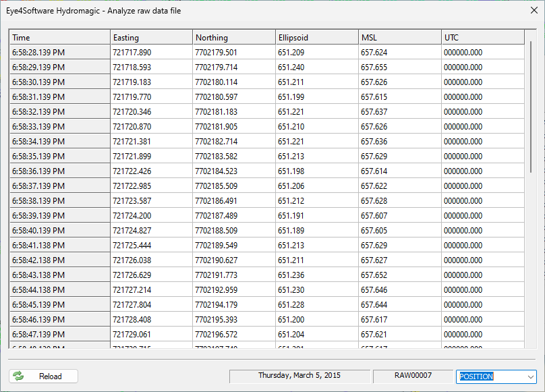The height and width of the screenshot is (392, 545).
Task: Click Northing cell 7702179.501
Action: [234, 52]
